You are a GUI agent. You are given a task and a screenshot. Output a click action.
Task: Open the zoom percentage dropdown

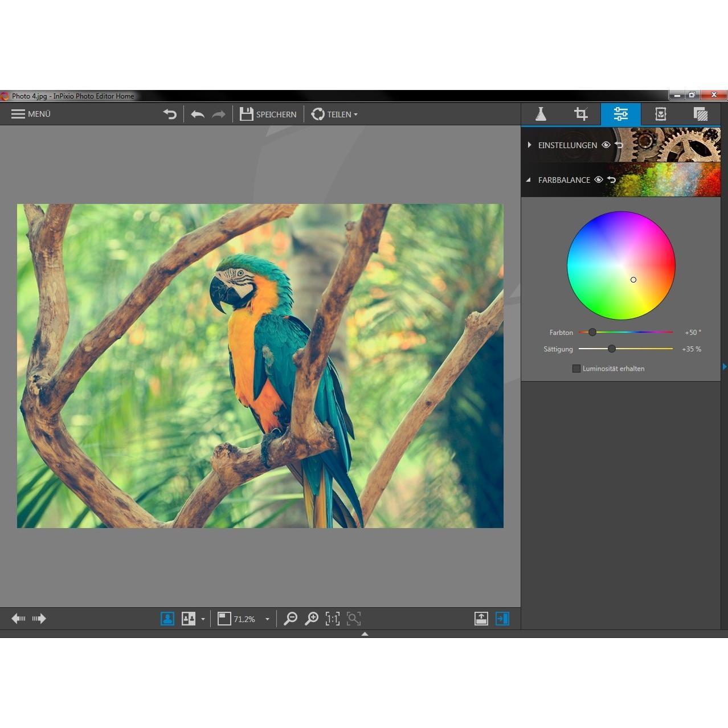(267, 619)
